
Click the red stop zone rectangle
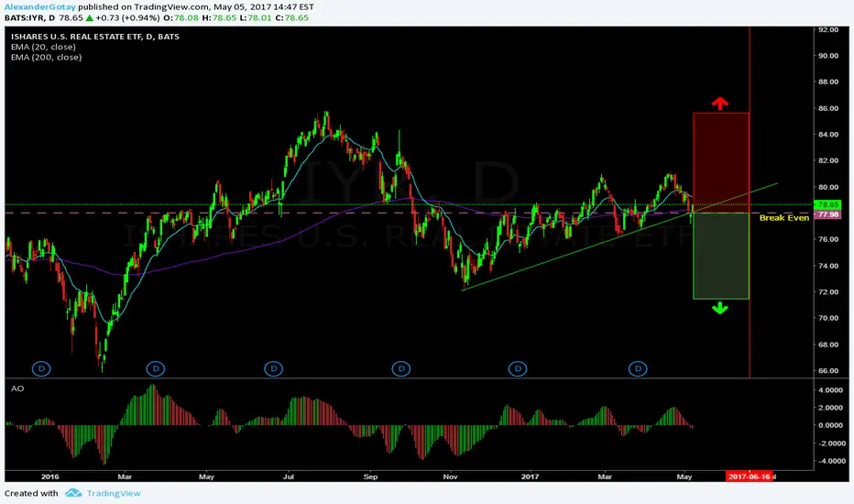click(721, 162)
